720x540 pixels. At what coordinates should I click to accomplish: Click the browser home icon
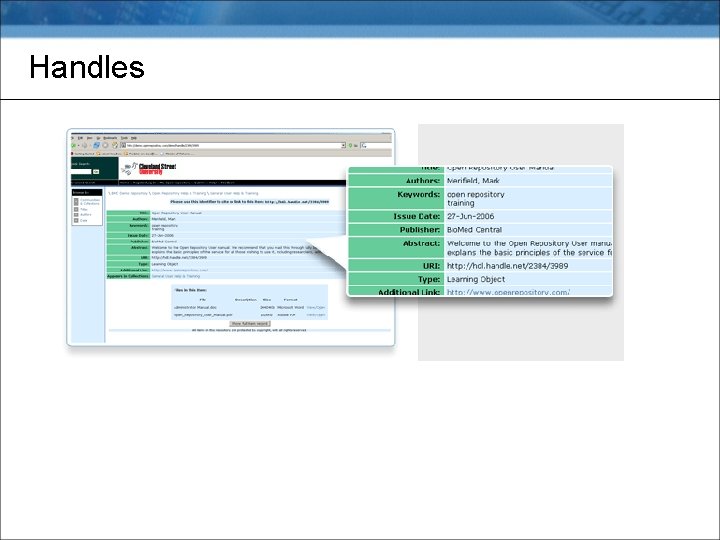[x=115, y=146]
